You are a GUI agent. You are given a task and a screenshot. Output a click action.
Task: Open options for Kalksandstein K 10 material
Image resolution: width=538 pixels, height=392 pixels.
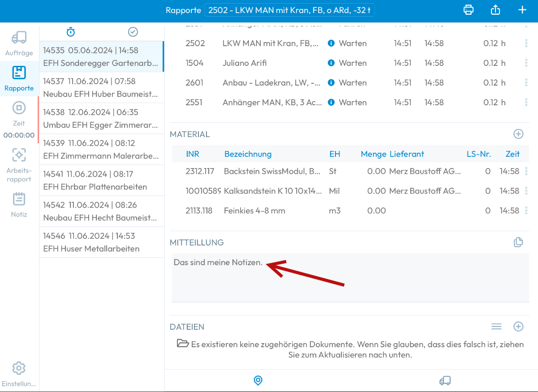526,191
